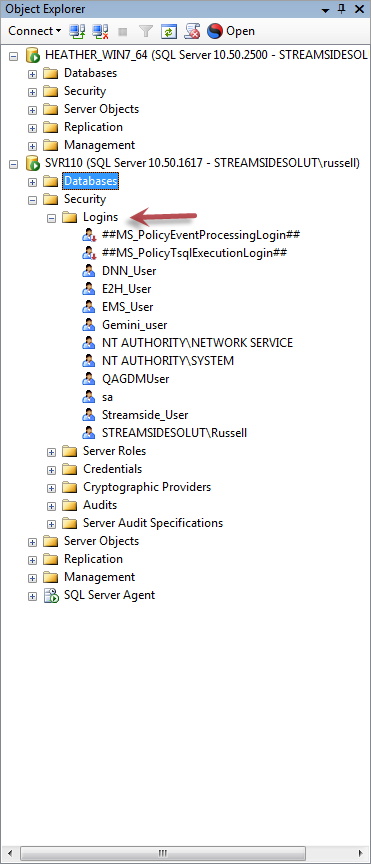
Task: Select the Logins folder icon
Action: pos(69,217)
